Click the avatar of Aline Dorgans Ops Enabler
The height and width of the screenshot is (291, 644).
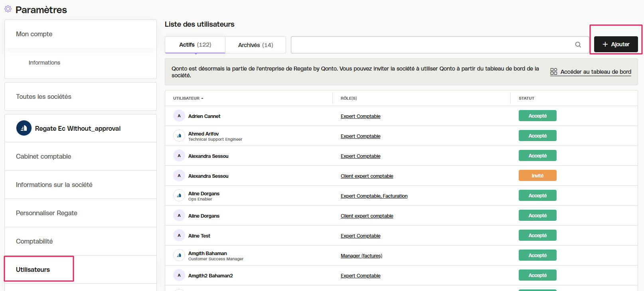click(179, 195)
